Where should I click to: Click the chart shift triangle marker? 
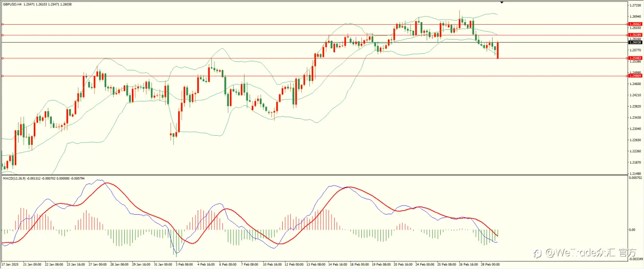502,3
